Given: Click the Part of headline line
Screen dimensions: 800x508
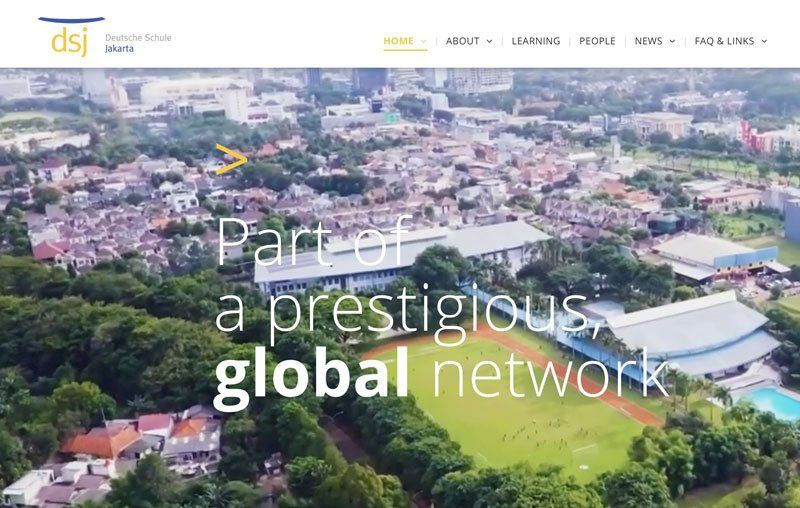Looking at the screenshot, I should 314,241.
